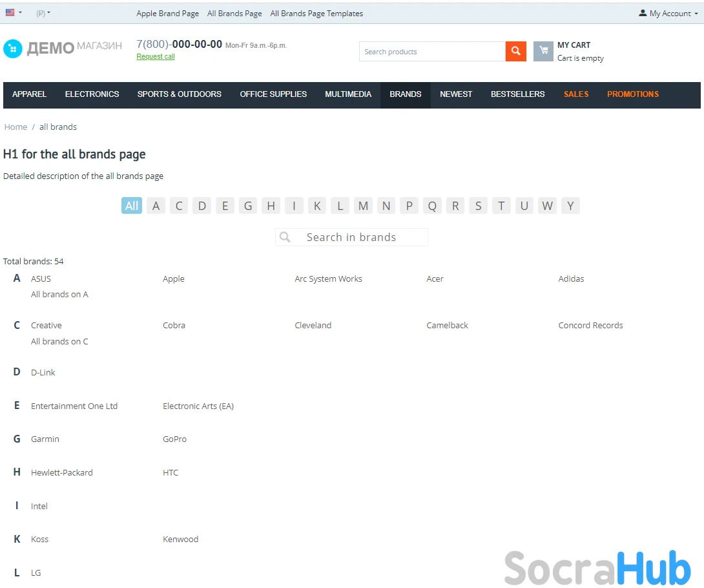The image size is (704, 588).
Task: Open the Adidas brand
Action: click(571, 279)
